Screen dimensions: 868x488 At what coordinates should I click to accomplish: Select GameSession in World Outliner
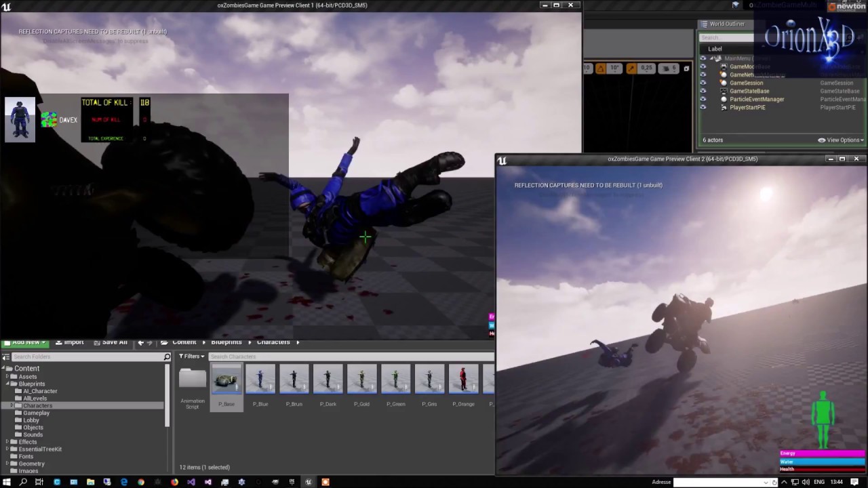pyautogui.click(x=746, y=83)
